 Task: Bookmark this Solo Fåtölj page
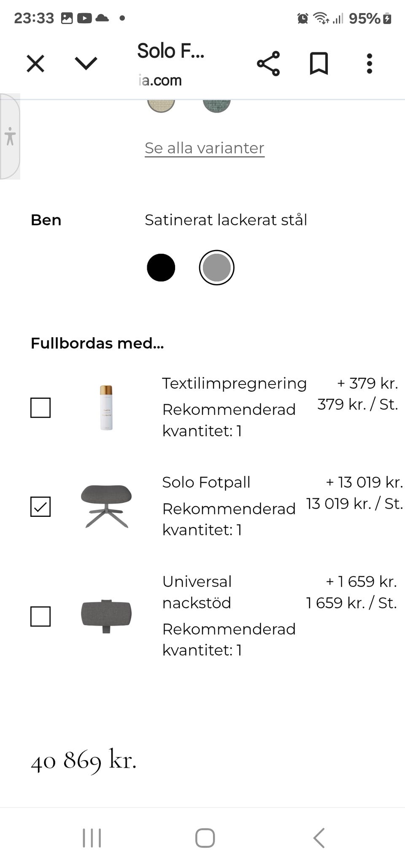[x=319, y=63]
